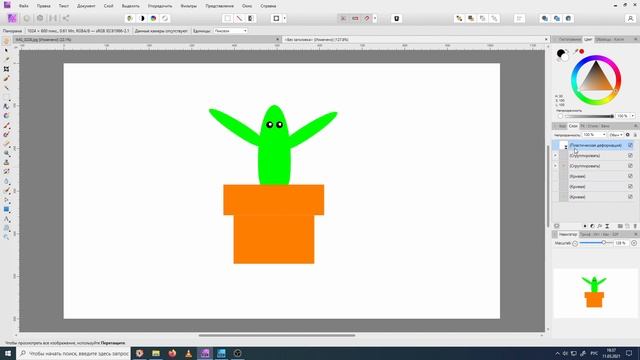
Task: Click the navigator Масштаб zoom slider
Action: click(x=596, y=243)
